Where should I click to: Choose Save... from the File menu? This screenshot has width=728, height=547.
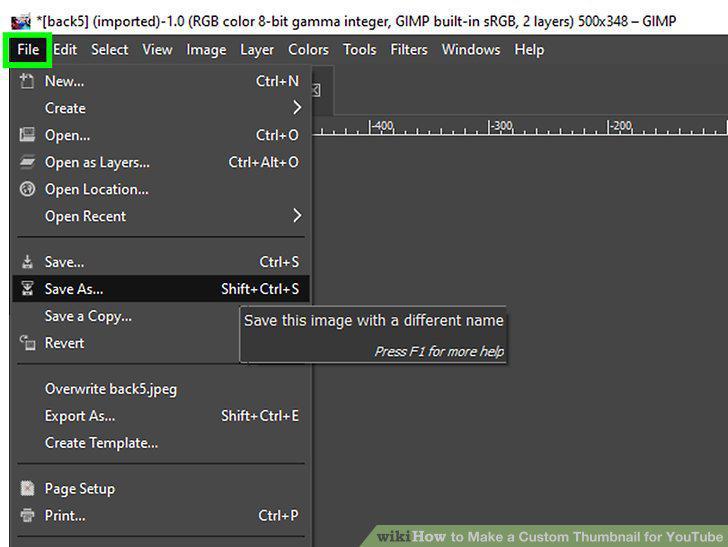point(161,262)
